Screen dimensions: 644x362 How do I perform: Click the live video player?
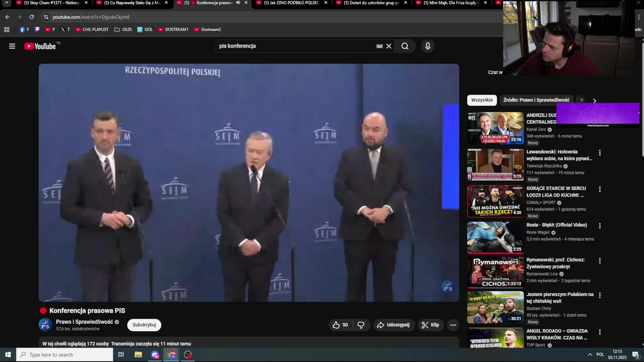tap(249, 183)
